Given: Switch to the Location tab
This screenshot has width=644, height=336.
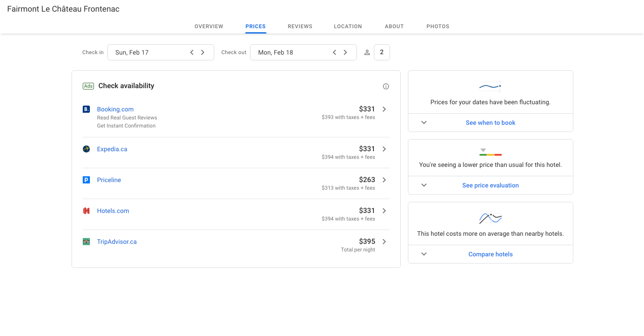Looking at the screenshot, I should pos(348,26).
